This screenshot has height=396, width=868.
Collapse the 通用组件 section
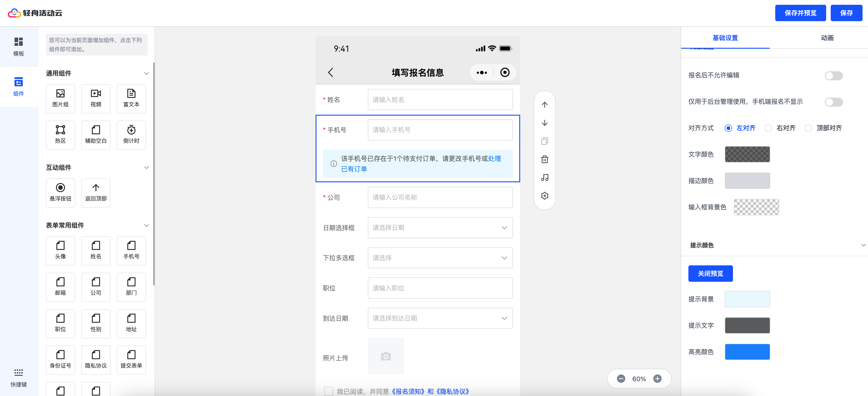point(146,73)
